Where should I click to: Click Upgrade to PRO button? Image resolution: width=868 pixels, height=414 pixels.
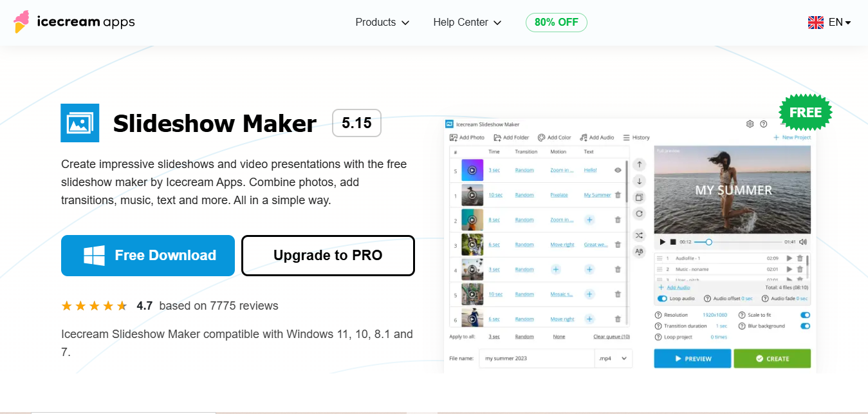[328, 256]
